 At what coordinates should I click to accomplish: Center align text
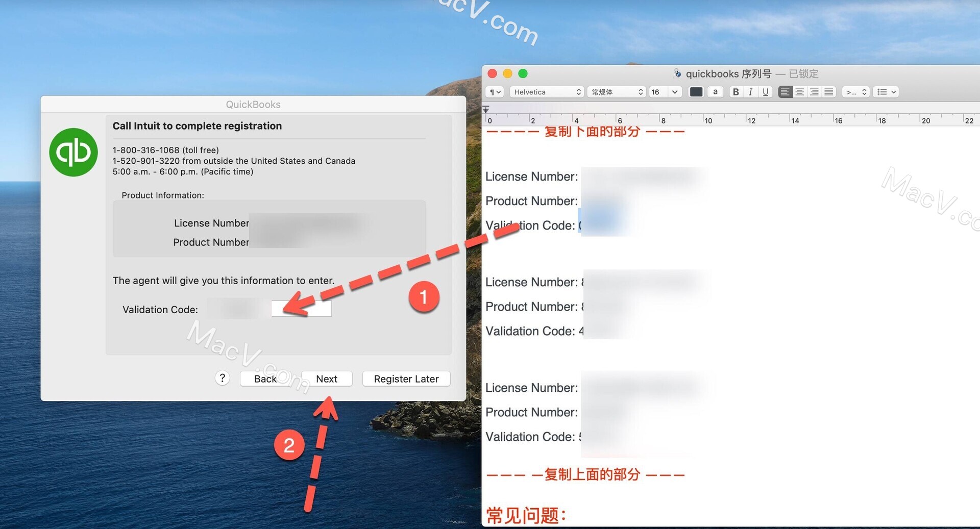pyautogui.click(x=800, y=92)
